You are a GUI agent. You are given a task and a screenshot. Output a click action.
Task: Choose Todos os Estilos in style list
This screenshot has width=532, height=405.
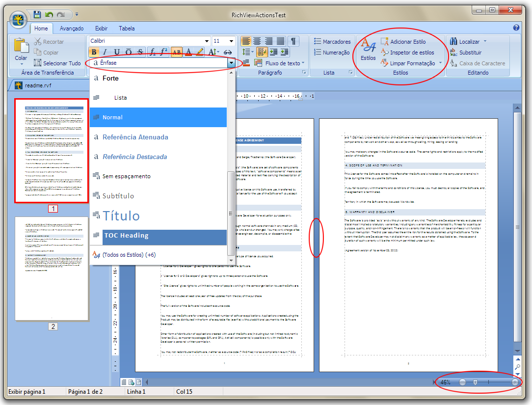click(x=123, y=255)
